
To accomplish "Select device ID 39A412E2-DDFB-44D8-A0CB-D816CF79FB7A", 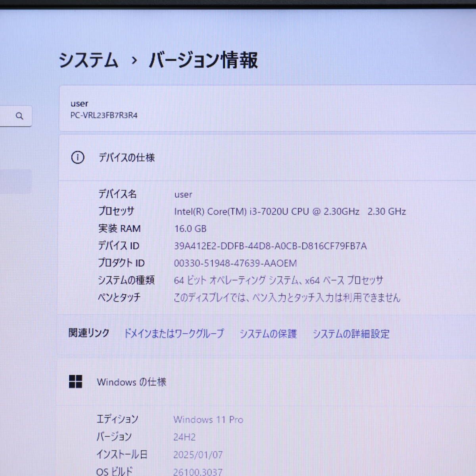I will point(271,246).
